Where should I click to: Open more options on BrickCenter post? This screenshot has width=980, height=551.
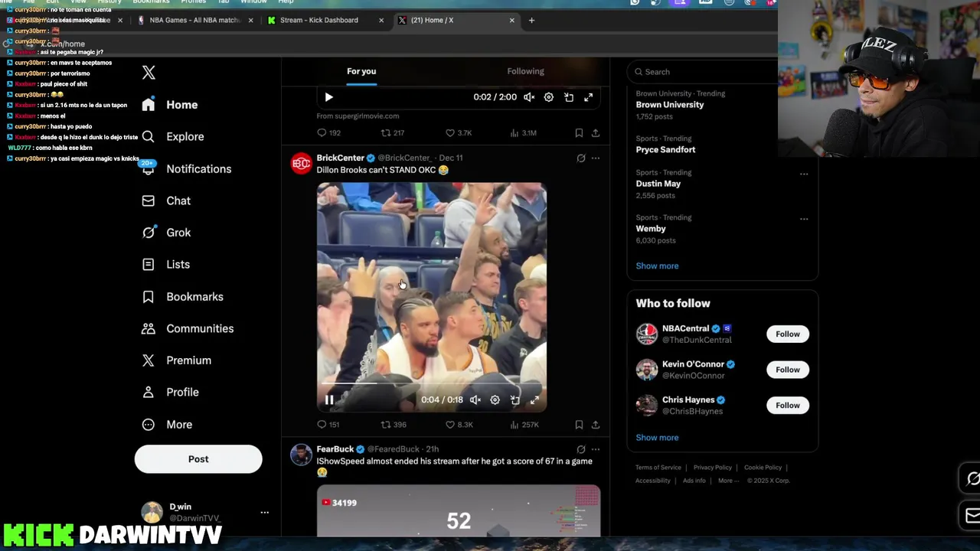point(596,158)
